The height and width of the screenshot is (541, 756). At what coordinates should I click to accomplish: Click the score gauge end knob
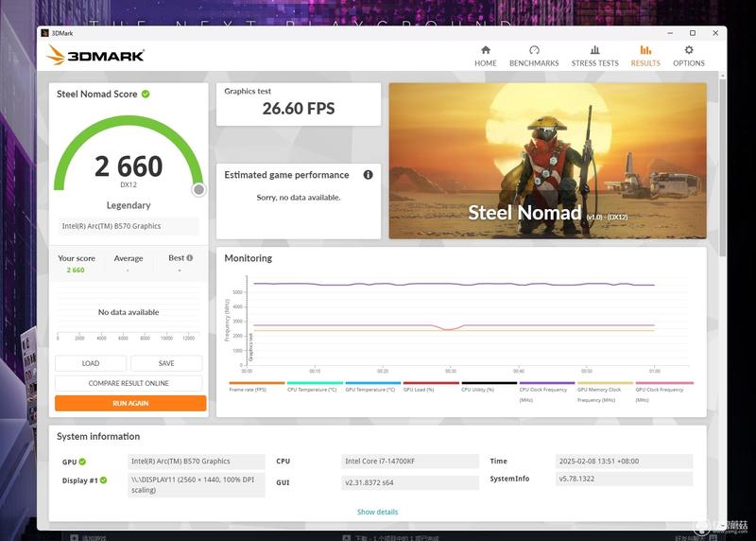tap(198, 190)
